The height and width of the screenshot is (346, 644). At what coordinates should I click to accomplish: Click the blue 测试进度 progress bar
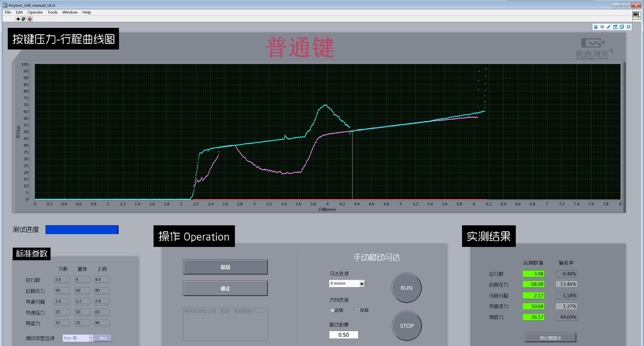coord(82,229)
